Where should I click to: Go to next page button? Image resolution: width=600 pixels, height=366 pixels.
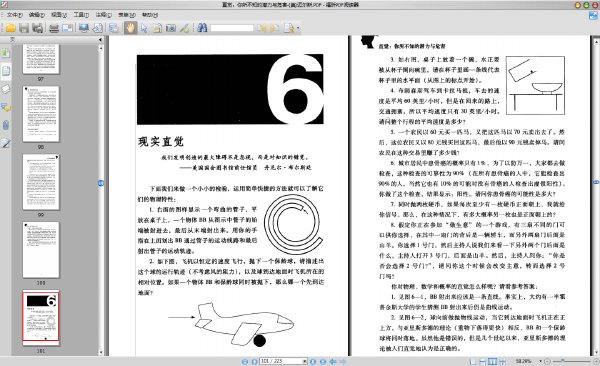313,361
